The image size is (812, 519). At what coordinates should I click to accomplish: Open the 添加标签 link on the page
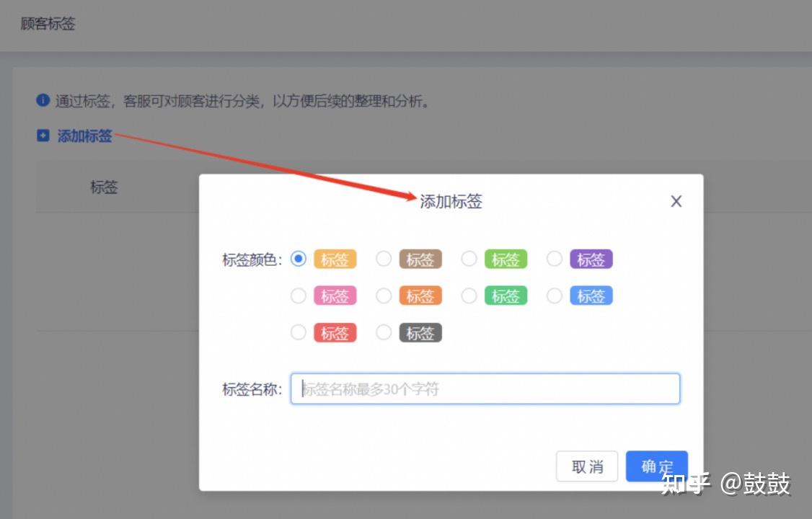point(84,136)
